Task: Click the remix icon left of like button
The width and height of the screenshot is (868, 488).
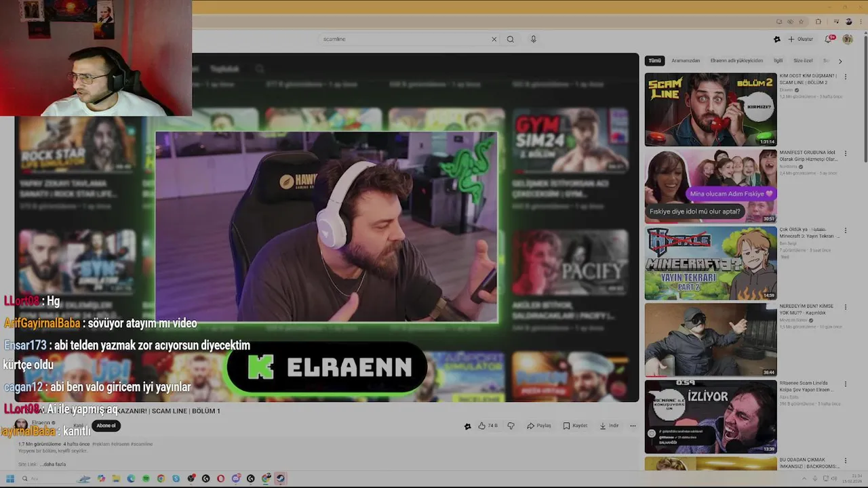Action: coord(467,426)
